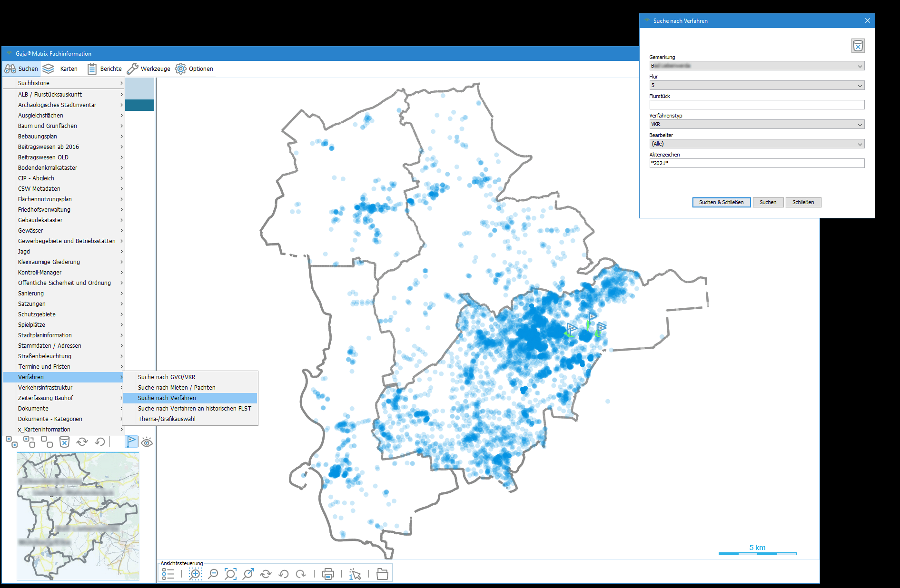The height and width of the screenshot is (588, 900).
Task: Click the Flurstück input field
Action: 756,105
